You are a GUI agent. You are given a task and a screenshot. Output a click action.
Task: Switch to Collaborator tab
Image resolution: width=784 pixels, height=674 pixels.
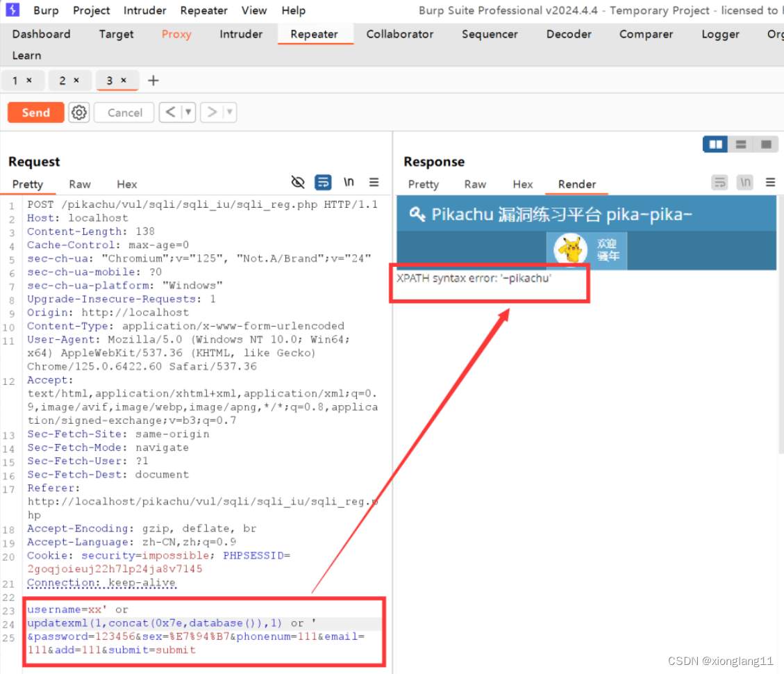[399, 34]
